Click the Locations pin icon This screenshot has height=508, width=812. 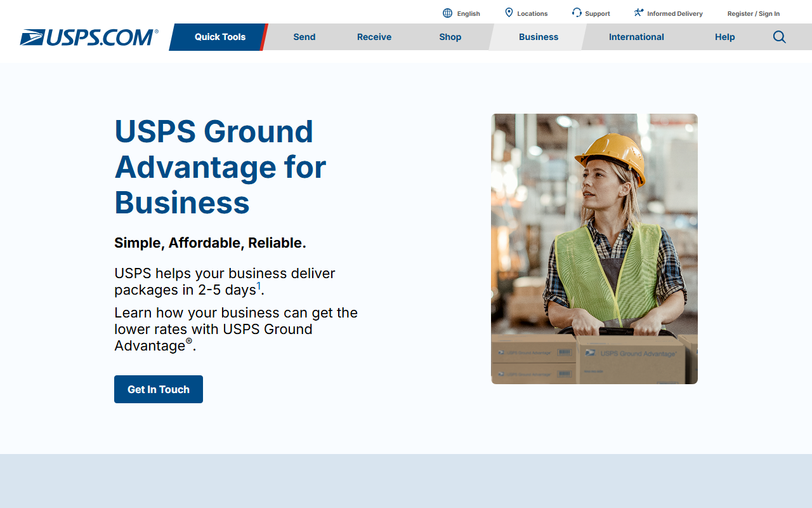click(x=509, y=13)
